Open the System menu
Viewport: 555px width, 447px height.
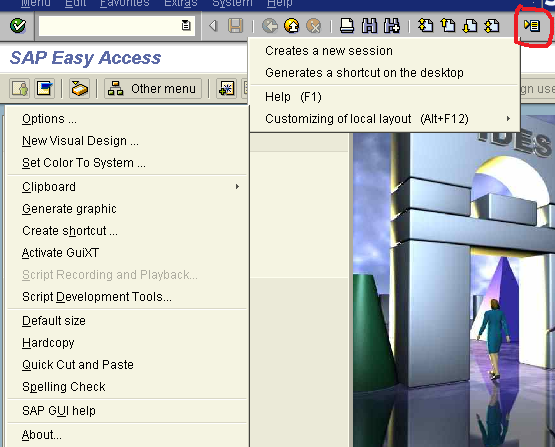[x=232, y=4]
